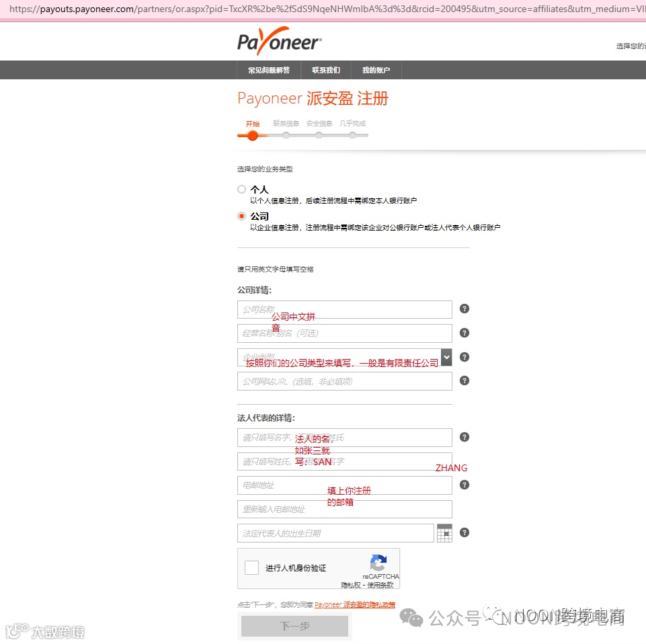Image resolution: width=646 pixels, height=644 pixels.
Task: Open 我的账户 my account menu item
Action: point(376,70)
